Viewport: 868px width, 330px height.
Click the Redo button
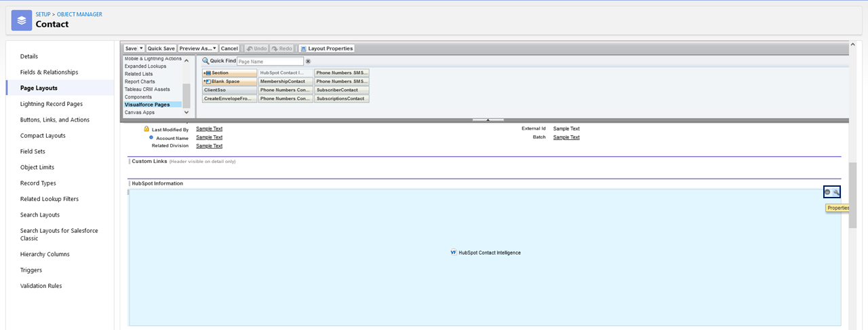pos(281,49)
